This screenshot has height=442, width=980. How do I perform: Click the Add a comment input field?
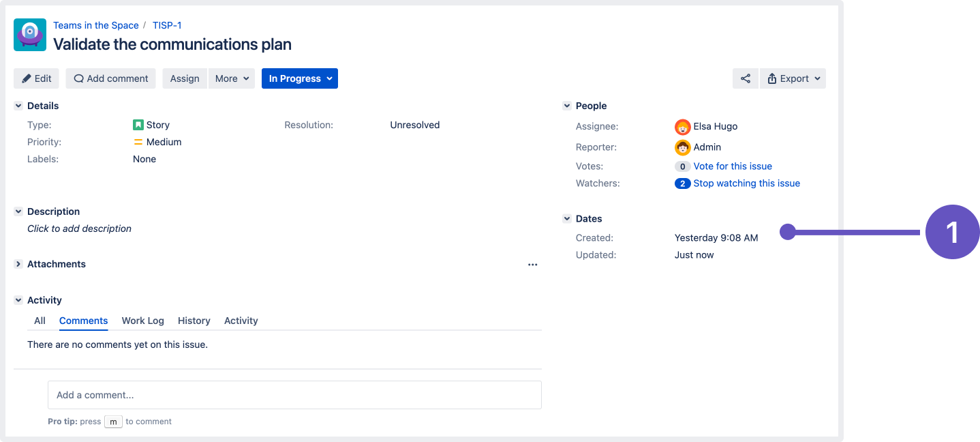coord(294,395)
